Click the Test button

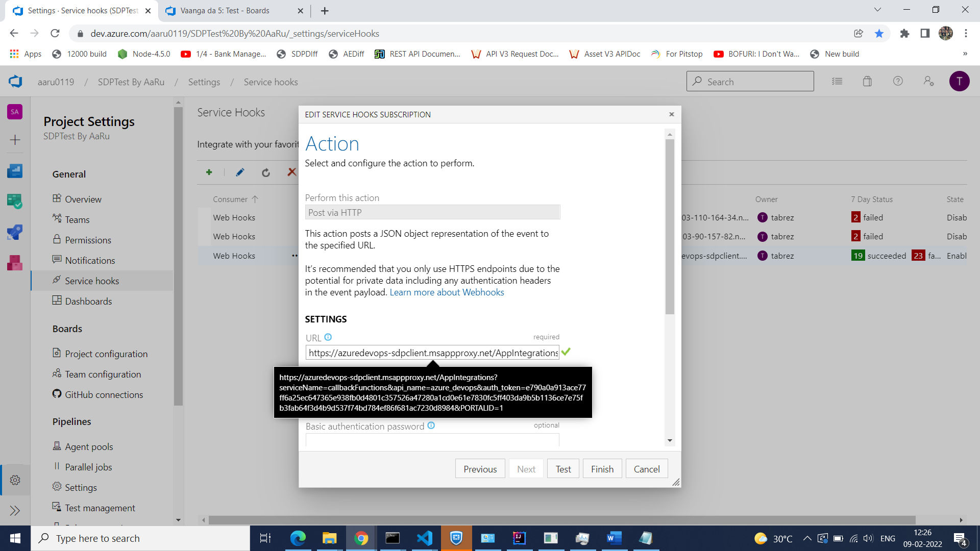click(563, 469)
